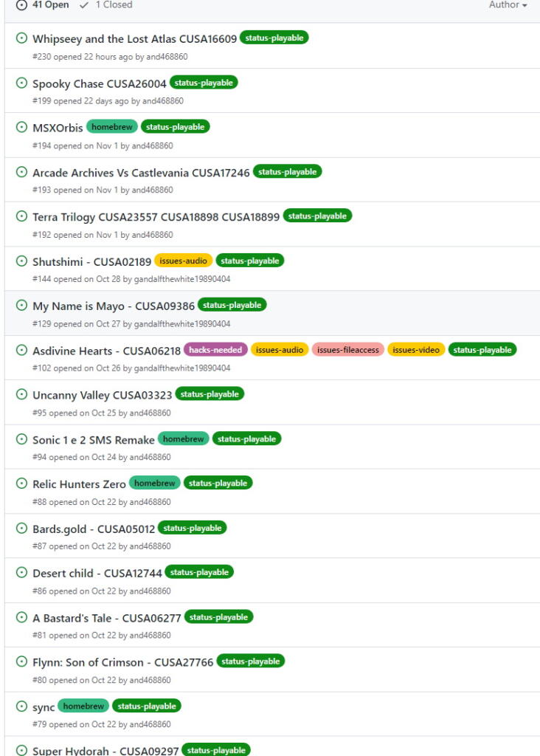Click author gandalfthewhite19890404 on issue #102
Screen dimensions: 540x756
tap(182, 368)
